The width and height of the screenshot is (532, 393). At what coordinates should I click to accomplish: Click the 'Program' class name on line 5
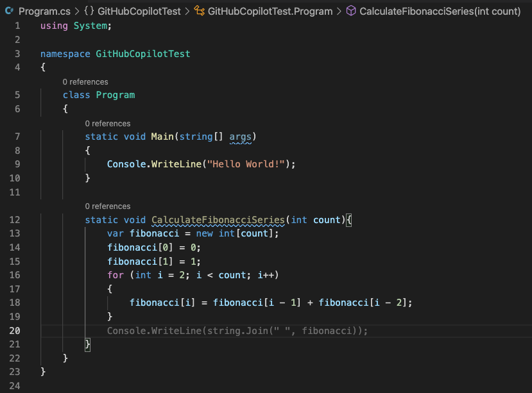[116, 95]
